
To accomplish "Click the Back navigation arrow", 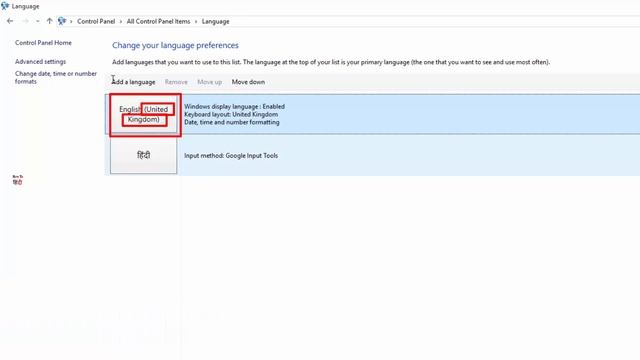I will point(10,21).
